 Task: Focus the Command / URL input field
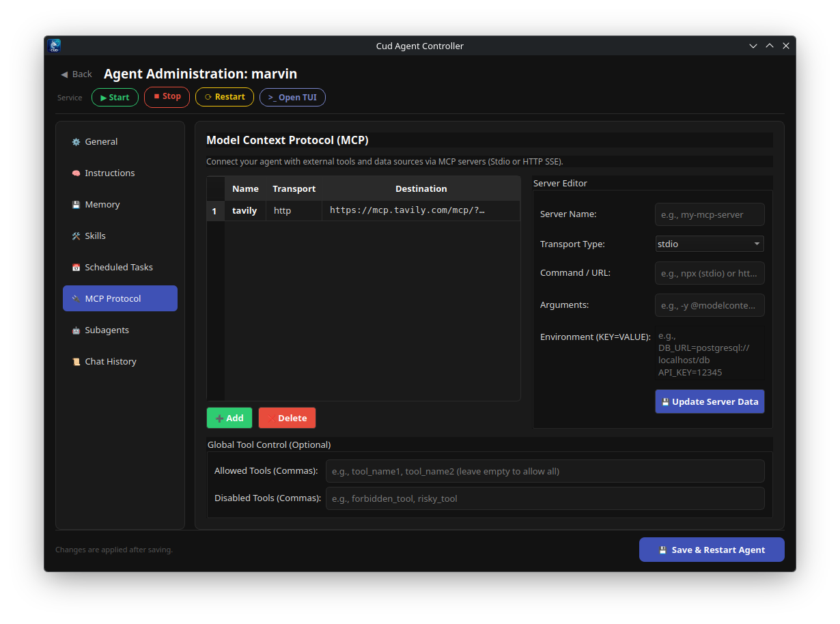click(x=710, y=273)
